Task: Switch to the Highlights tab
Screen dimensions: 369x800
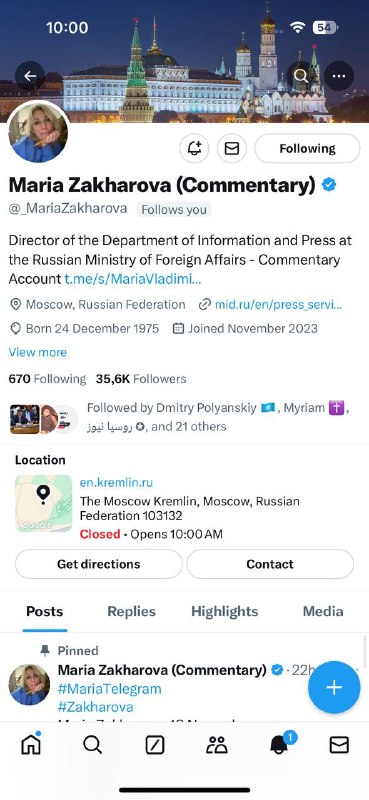Action: [225, 611]
